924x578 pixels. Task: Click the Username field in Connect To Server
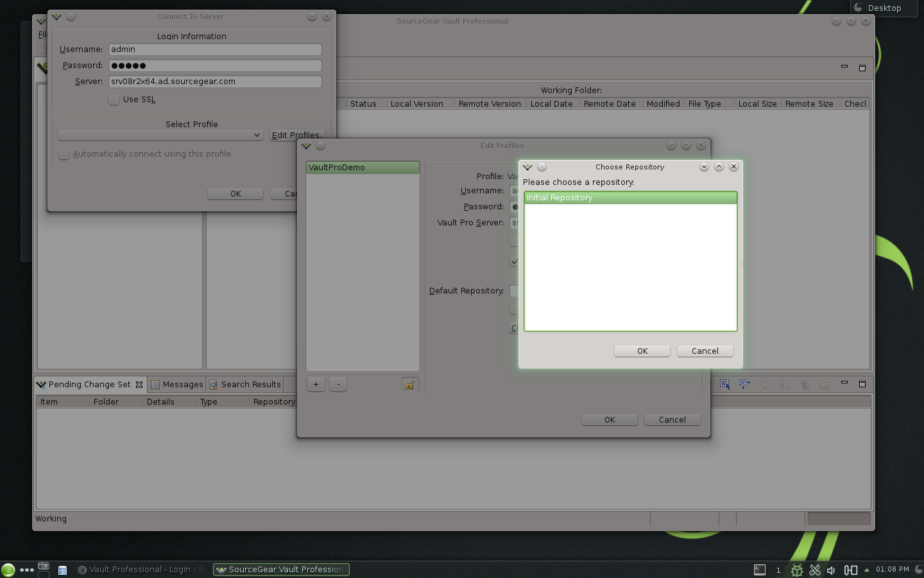(215, 49)
